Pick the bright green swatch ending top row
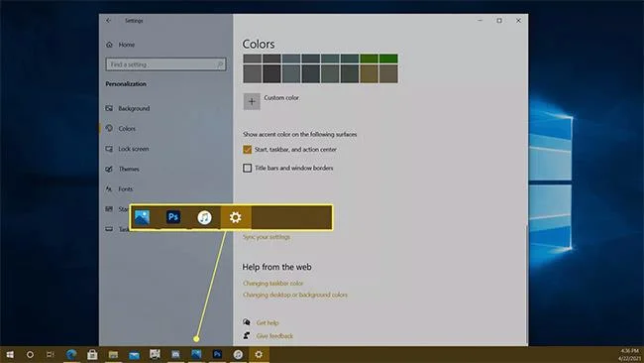The height and width of the screenshot is (363, 644). point(388,59)
